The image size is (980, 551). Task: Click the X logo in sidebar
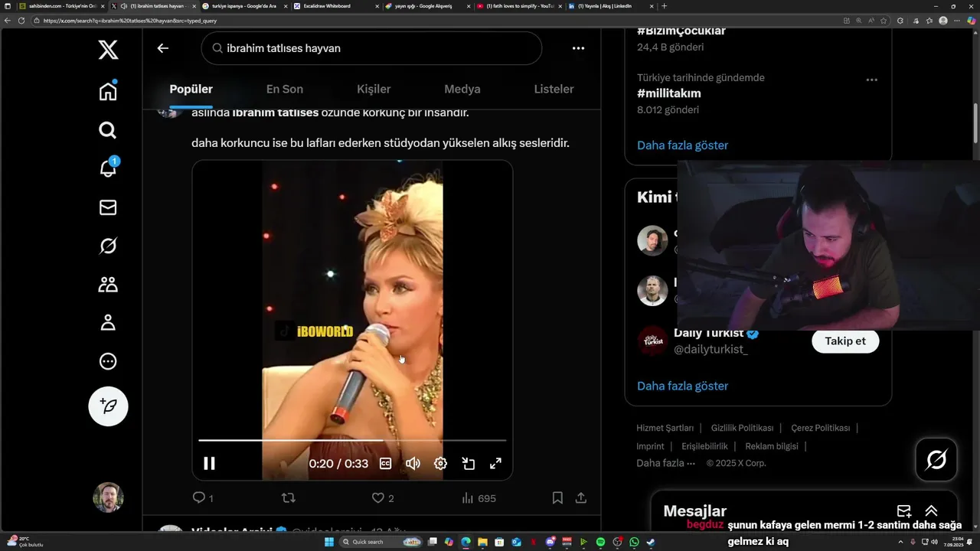(x=108, y=51)
